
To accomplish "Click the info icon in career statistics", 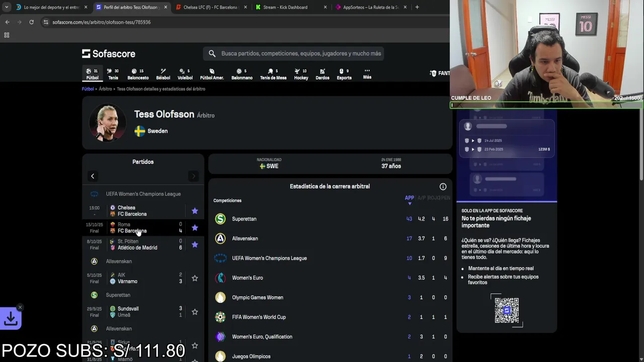I will pos(443,187).
